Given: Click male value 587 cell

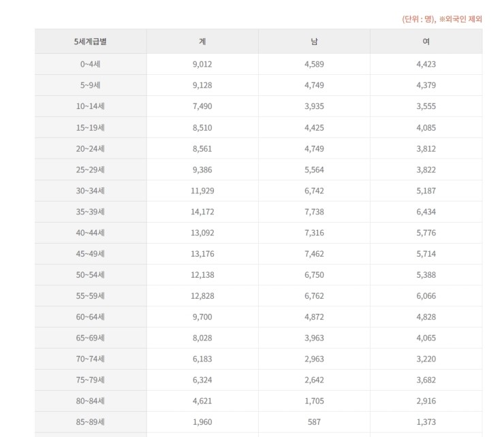Looking at the screenshot, I should coord(314,422).
